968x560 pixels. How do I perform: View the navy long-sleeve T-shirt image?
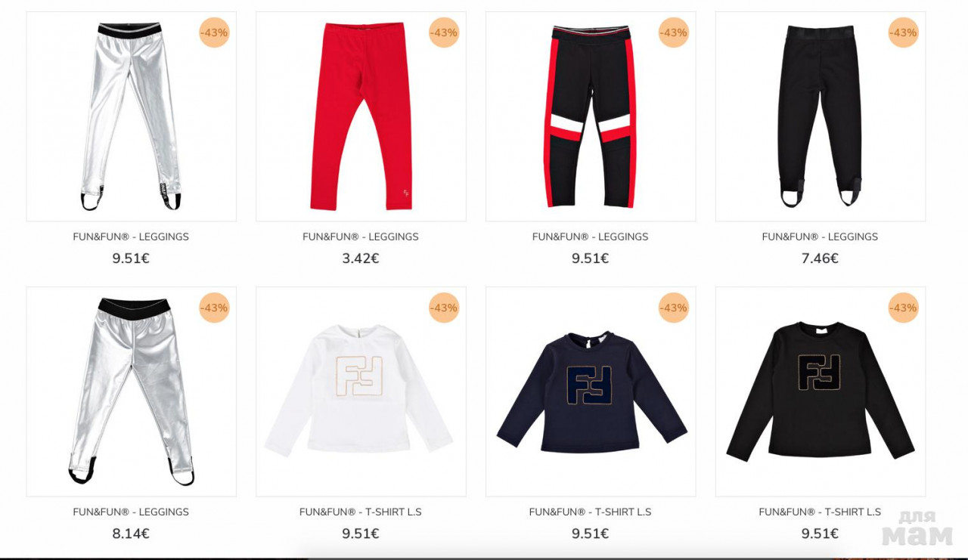coord(591,391)
